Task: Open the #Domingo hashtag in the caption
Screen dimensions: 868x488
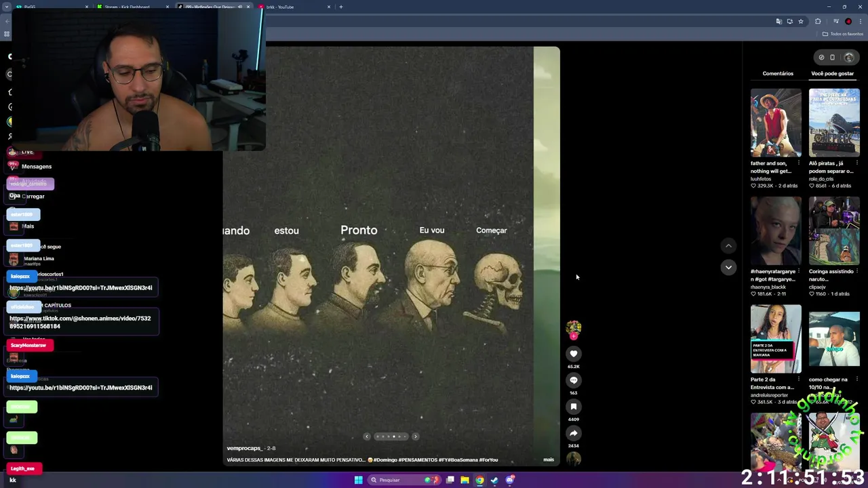Action: coord(384,460)
